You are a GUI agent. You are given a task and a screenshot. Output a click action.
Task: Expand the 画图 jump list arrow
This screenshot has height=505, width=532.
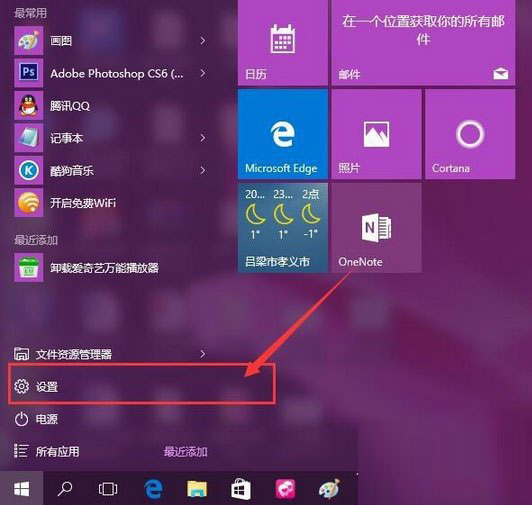203,41
